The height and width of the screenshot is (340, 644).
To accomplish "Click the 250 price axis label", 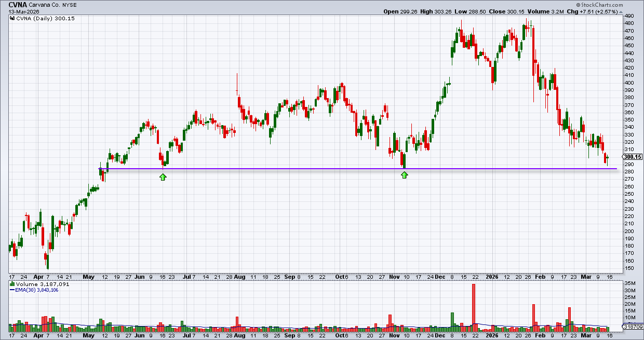I will 629,194.
